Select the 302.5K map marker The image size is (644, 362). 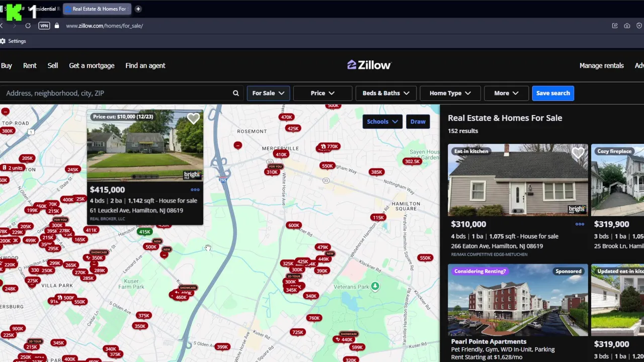[x=412, y=161]
